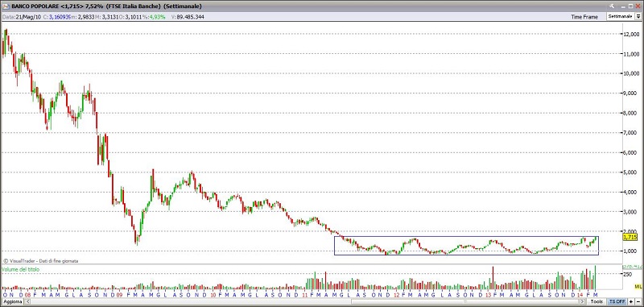644x307 pixels.
Task: Click the '10' year marker on time axis
Action: [x=213, y=295]
